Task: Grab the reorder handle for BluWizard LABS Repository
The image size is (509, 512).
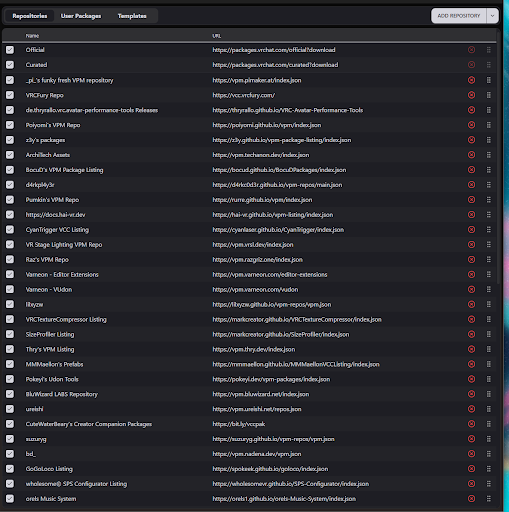Action: click(489, 394)
